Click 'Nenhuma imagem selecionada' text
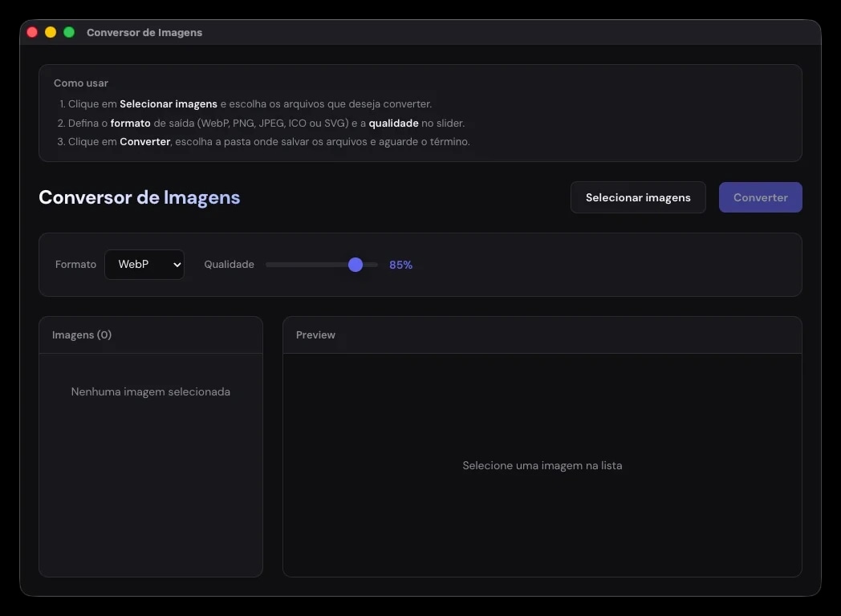841x616 pixels. [x=151, y=392]
